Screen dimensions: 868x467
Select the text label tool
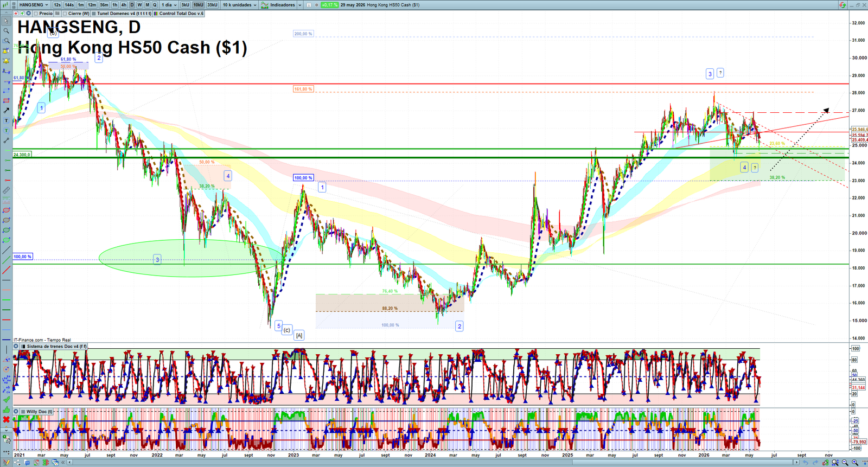7,120
